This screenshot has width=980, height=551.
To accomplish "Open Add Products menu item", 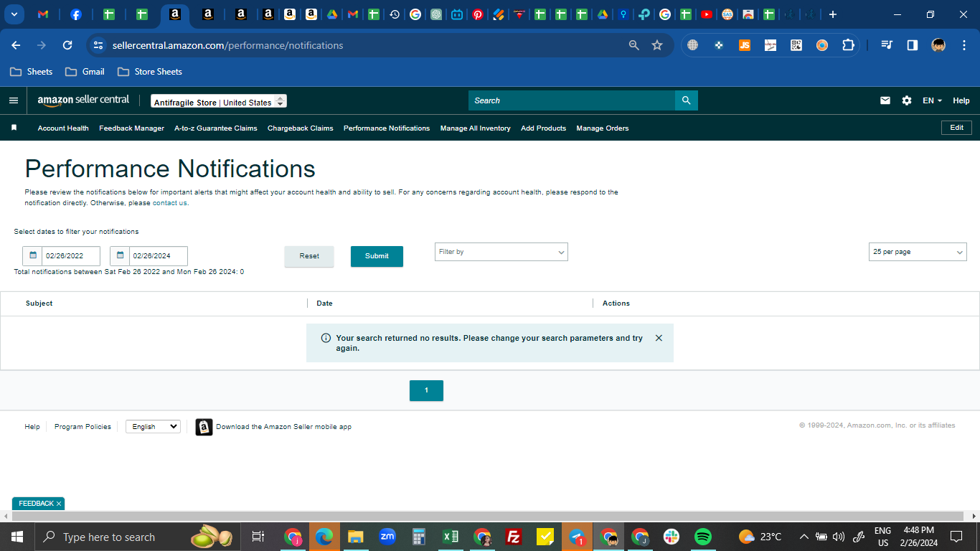I will point(544,128).
